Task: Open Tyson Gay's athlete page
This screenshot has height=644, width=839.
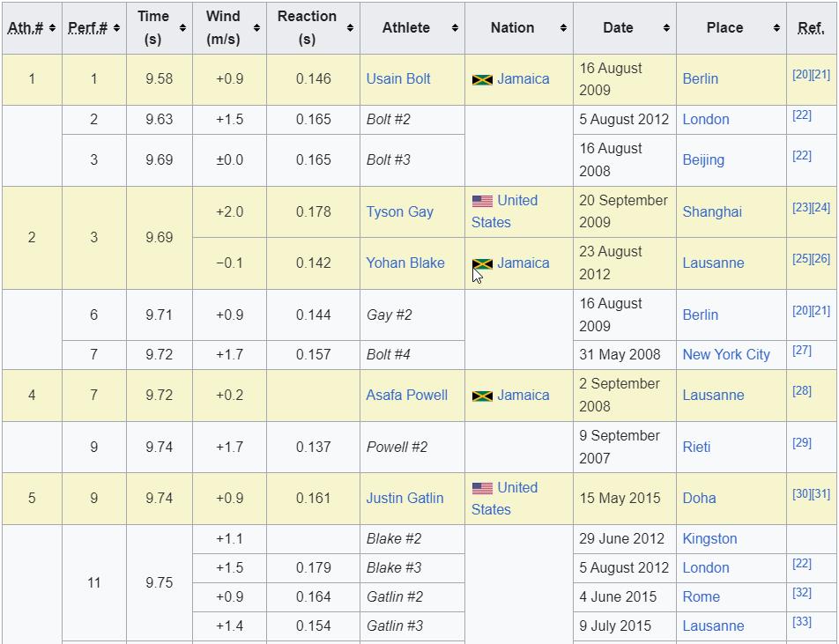Action: click(399, 212)
